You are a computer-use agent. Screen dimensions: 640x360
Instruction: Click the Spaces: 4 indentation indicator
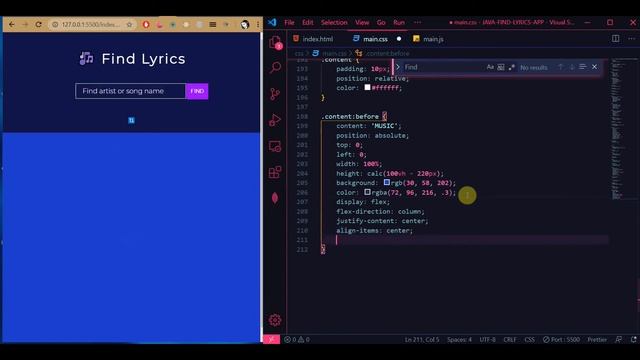point(459,339)
